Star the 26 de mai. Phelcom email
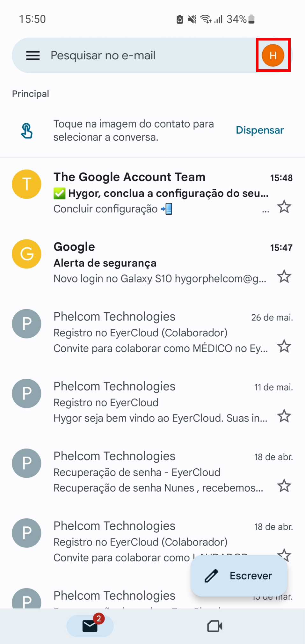Image resolution: width=305 pixels, height=644 pixels. tap(284, 346)
